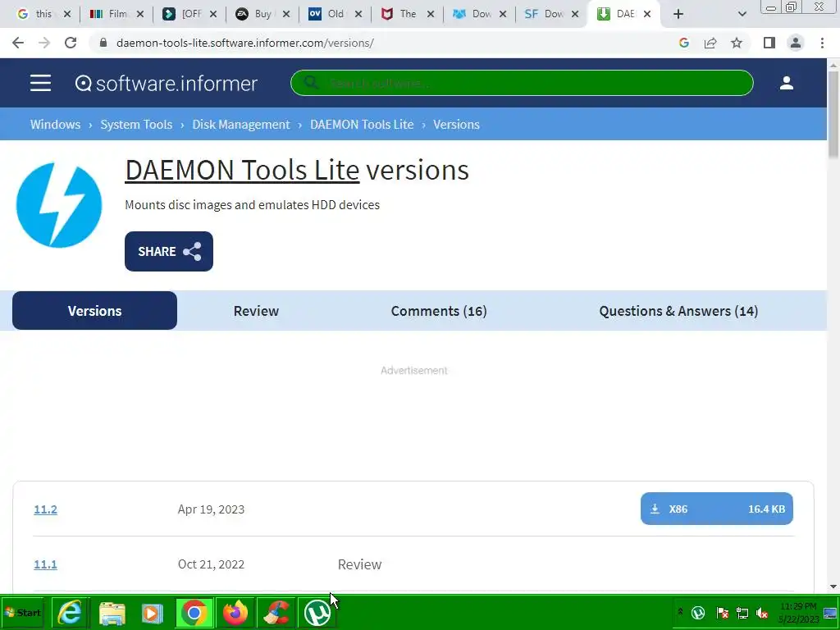Click the Action Center flag tray icon
Screen dimensions: 840x630
click(722, 613)
